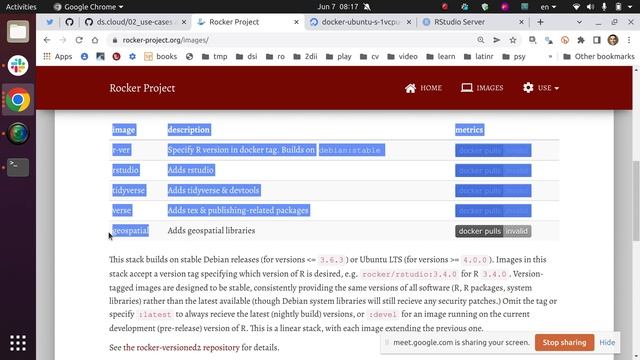Click the microphone indicator in top bar
Image resolution: width=640 pixels, height=360 pixels.
(x=604, y=7)
